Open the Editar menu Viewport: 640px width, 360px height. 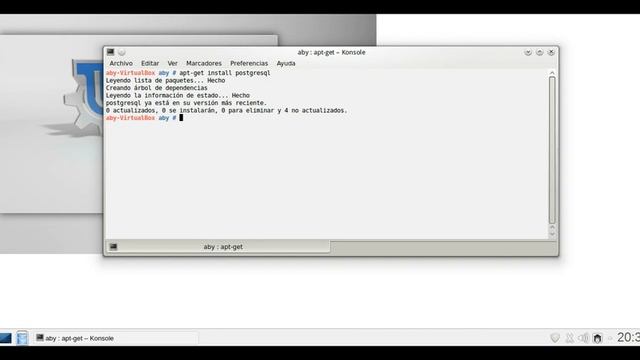click(150, 63)
